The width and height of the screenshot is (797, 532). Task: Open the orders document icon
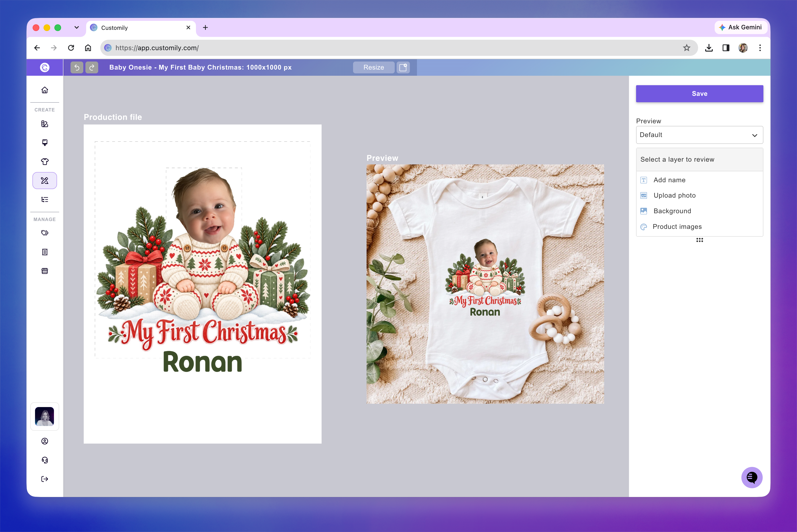pos(45,252)
